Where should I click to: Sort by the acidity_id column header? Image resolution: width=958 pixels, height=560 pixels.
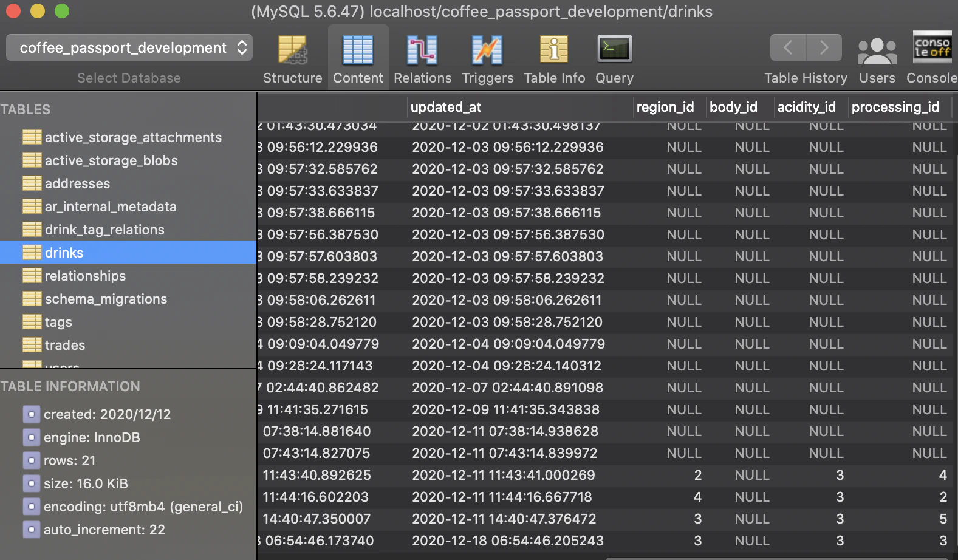click(811, 107)
